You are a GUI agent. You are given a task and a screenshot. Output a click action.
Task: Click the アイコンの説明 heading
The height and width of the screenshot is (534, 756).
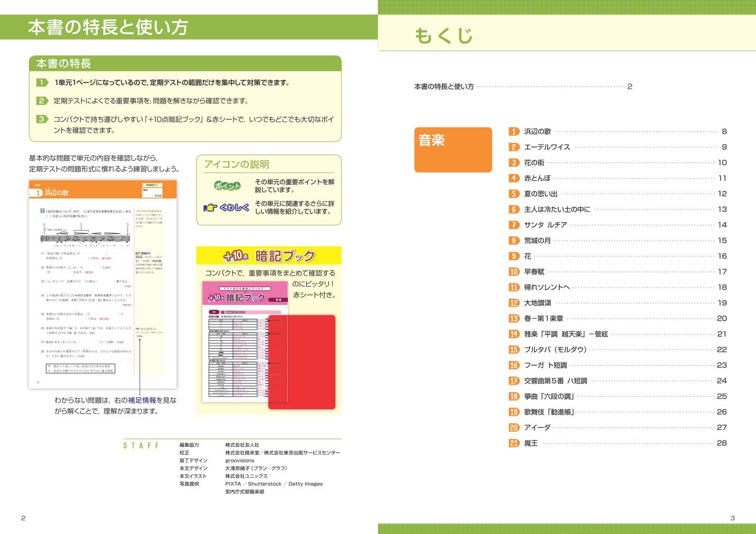tap(237, 164)
